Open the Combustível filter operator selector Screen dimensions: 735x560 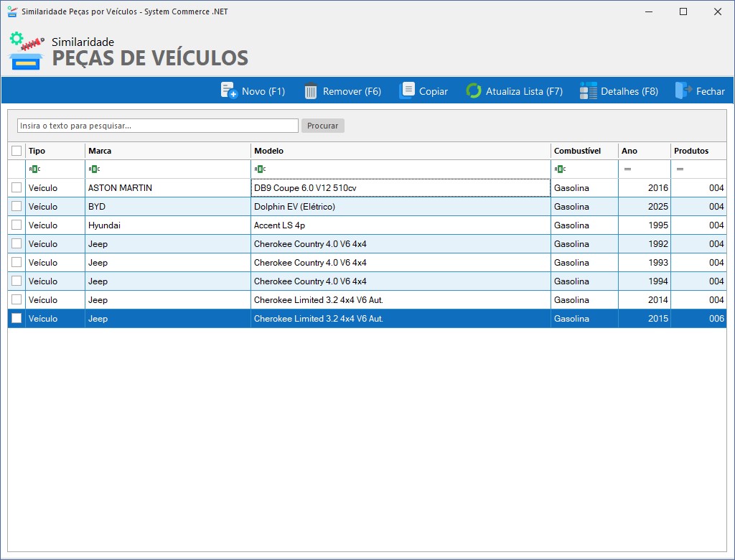click(560, 169)
